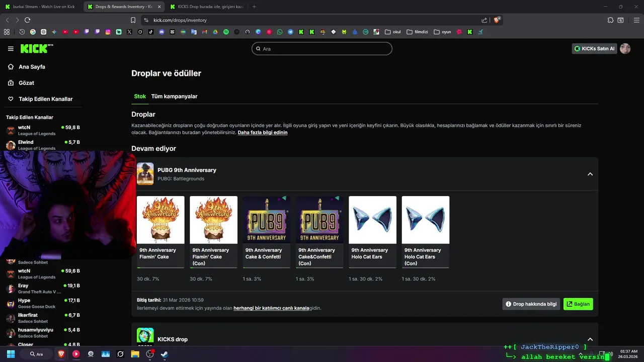Click KICKs Satın Al button

[x=595, y=49]
